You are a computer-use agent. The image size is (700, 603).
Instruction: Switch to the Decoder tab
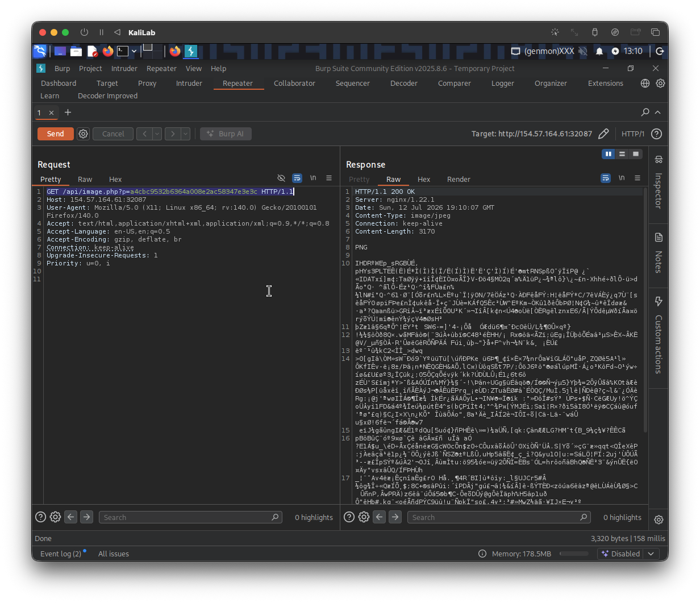(x=404, y=84)
